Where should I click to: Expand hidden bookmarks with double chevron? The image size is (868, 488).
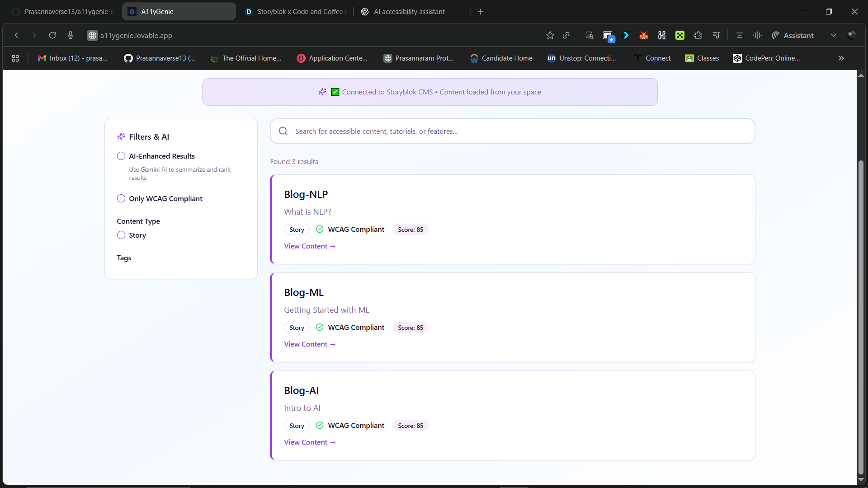[x=841, y=58]
